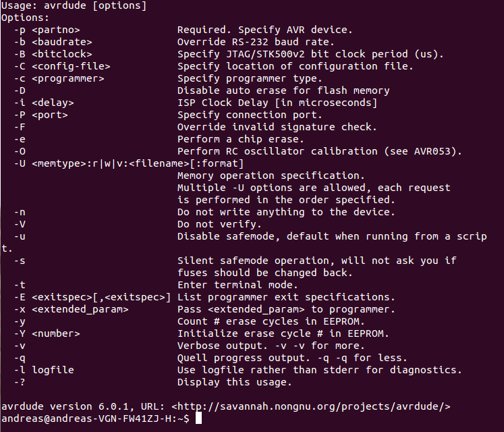The width and height of the screenshot is (504, 432).
Task: Click the terminal cursor at the prompt
Action: click(198, 418)
